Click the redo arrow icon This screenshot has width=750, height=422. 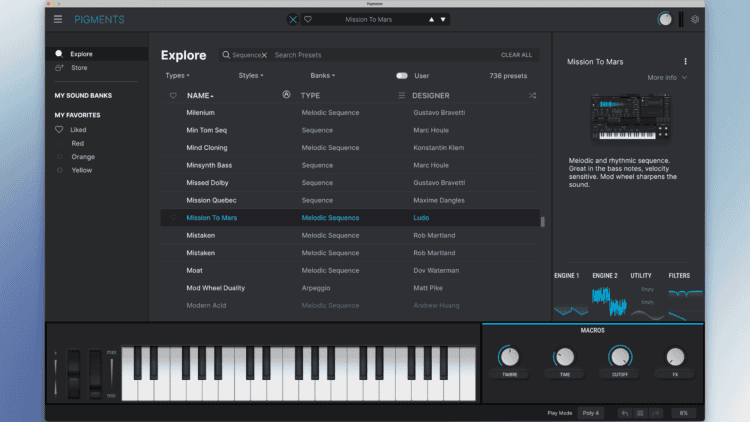pyautogui.click(x=655, y=413)
